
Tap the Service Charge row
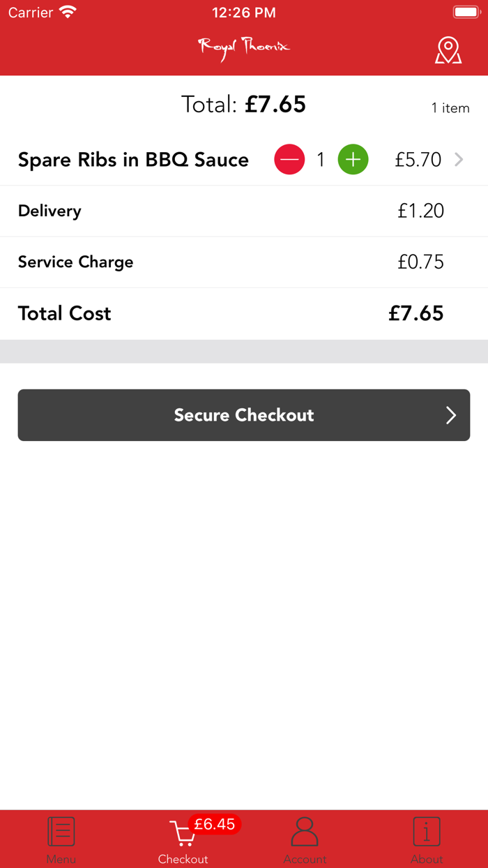244,262
